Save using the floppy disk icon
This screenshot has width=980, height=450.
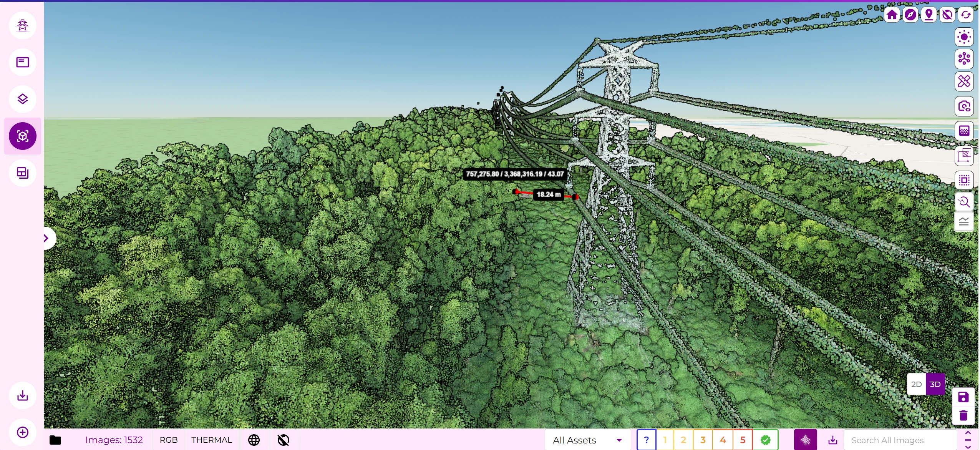pos(963,397)
